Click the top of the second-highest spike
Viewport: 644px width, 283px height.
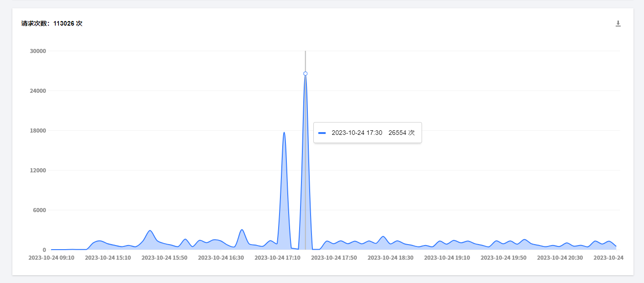pyautogui.click(x=284, y=133)
